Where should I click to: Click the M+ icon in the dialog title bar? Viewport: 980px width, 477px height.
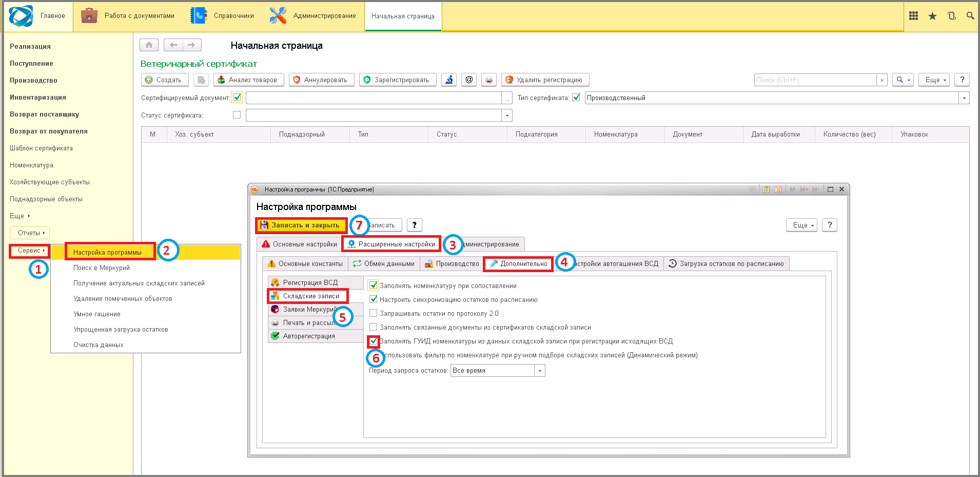click(x=804, y=189)
